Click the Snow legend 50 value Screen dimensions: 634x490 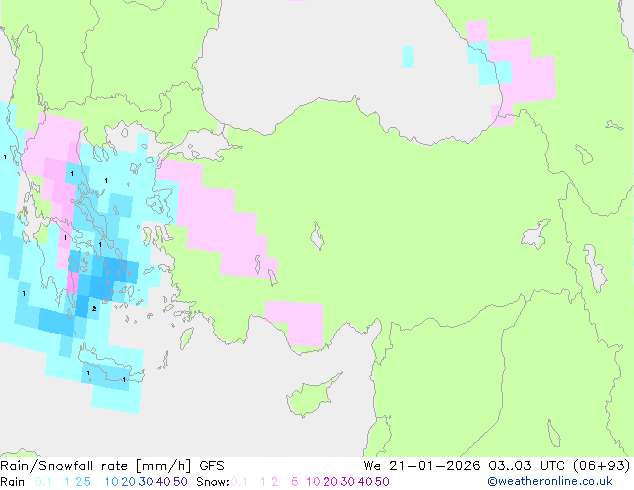[x=383, y=482]
